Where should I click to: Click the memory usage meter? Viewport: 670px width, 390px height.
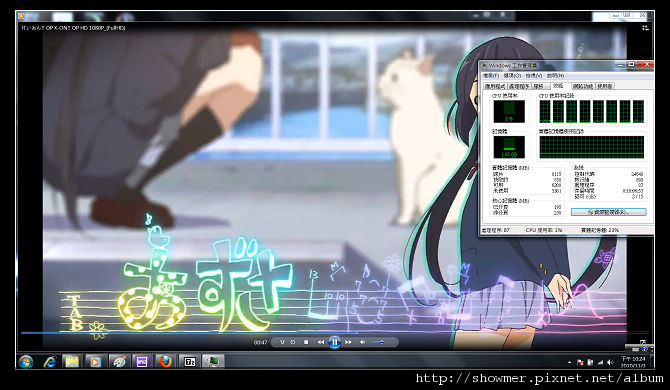click(509, 147)
